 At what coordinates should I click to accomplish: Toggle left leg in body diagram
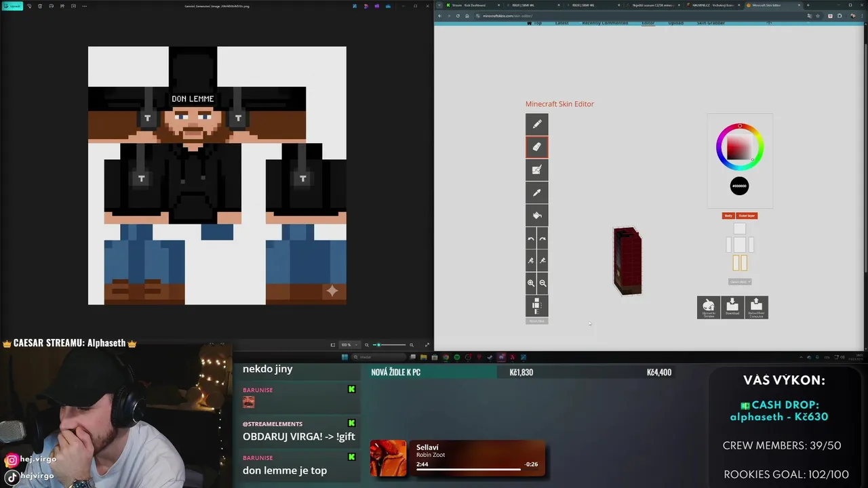[736, 263]
